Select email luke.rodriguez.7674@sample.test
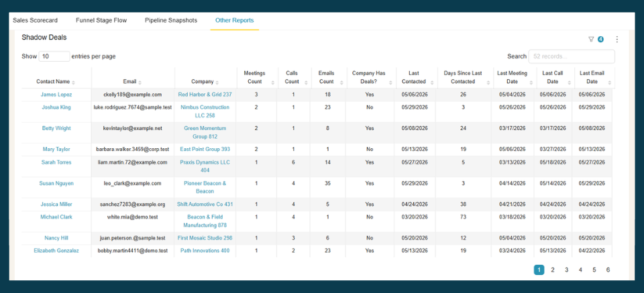 pos(133,107)
